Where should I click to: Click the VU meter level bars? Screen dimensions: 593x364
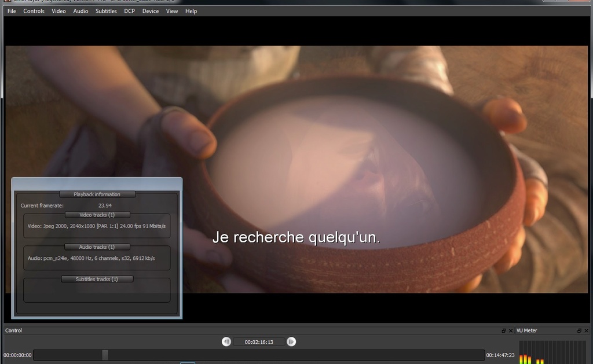coord(552,352)
